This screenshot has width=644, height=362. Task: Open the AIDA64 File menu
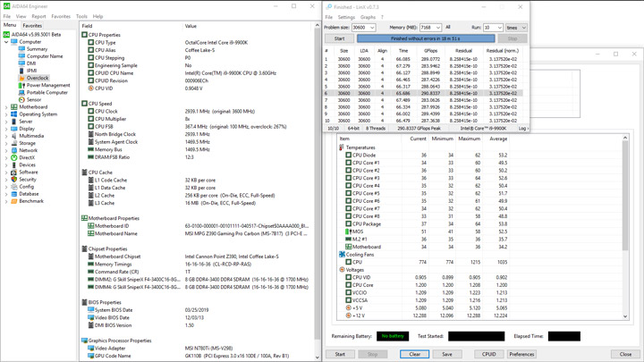tap(7, 16)
